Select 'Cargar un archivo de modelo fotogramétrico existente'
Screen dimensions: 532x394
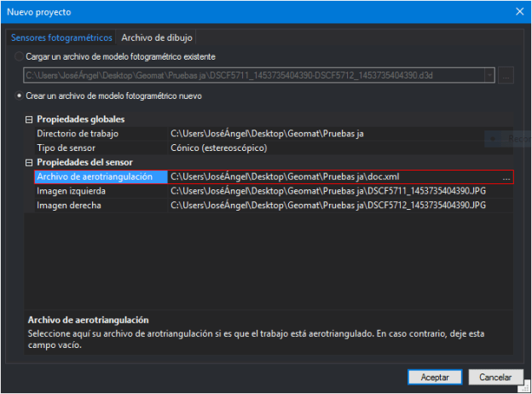(x=20, y=56)
